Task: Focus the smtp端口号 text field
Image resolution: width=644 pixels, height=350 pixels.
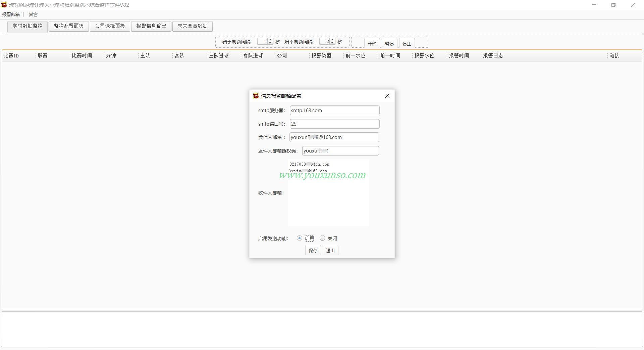Action: click(x=334, y=124)
